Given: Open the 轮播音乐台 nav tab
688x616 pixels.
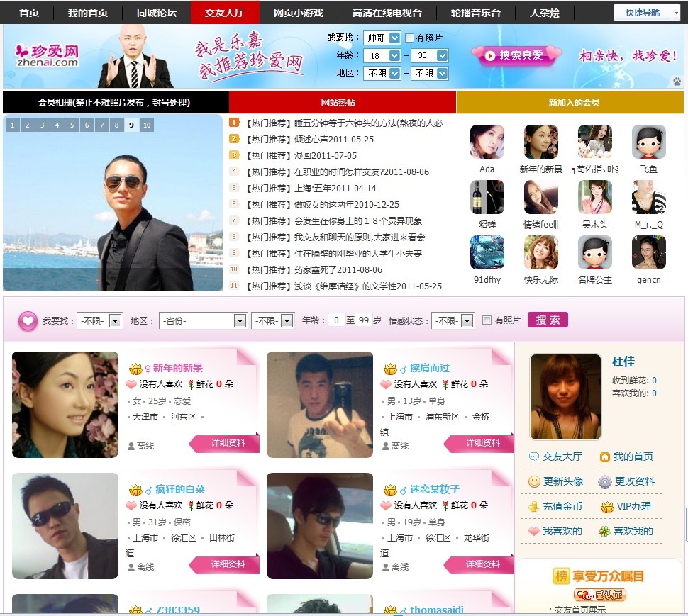Looking at the screenshot, I should 476,13.
